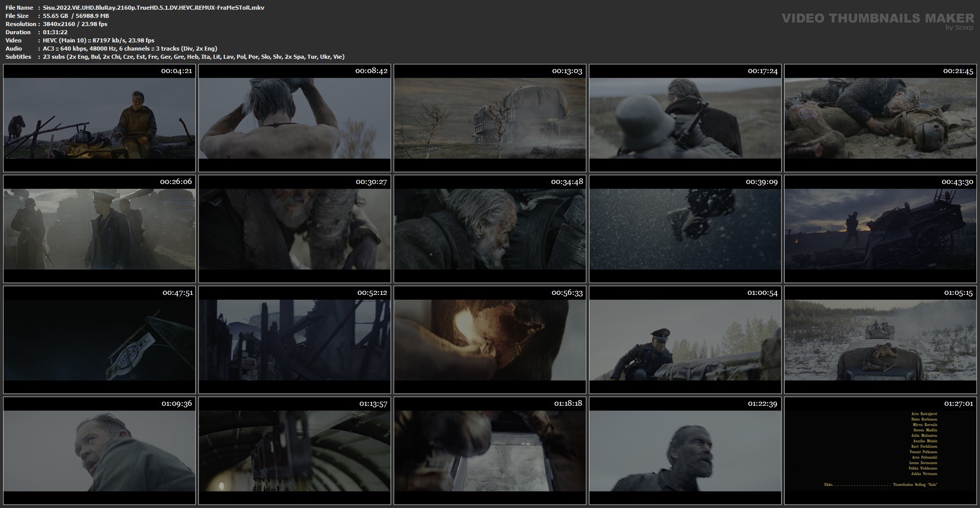This screenshot has height=508, width=980.
Task: Select the thumbnail at 00:21:45
Action: [880, 118]
